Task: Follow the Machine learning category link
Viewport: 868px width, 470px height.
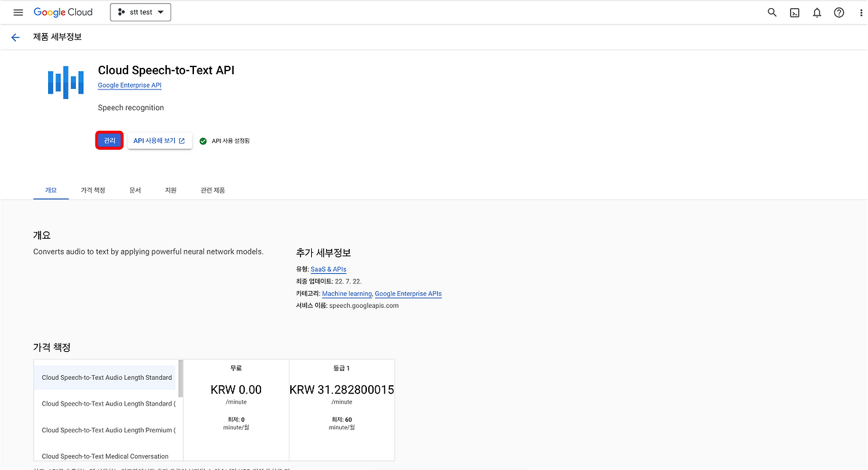Action: click(x=347, y=293)
